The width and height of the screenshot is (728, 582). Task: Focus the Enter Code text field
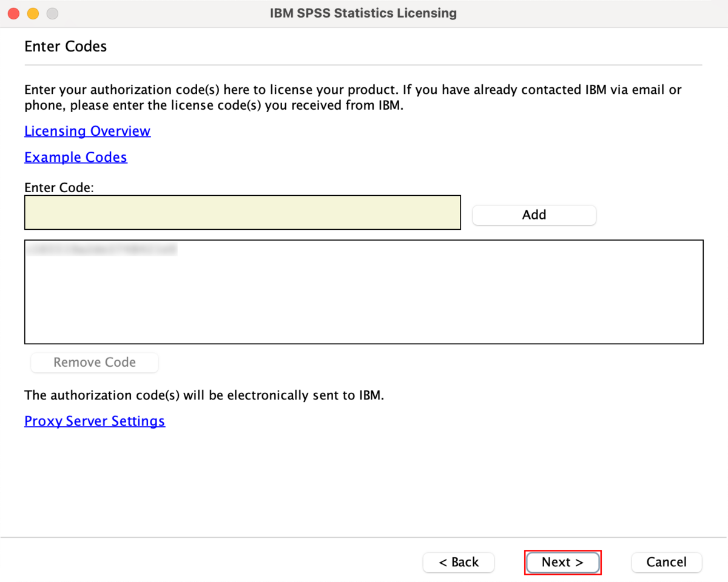pos(243,213)
